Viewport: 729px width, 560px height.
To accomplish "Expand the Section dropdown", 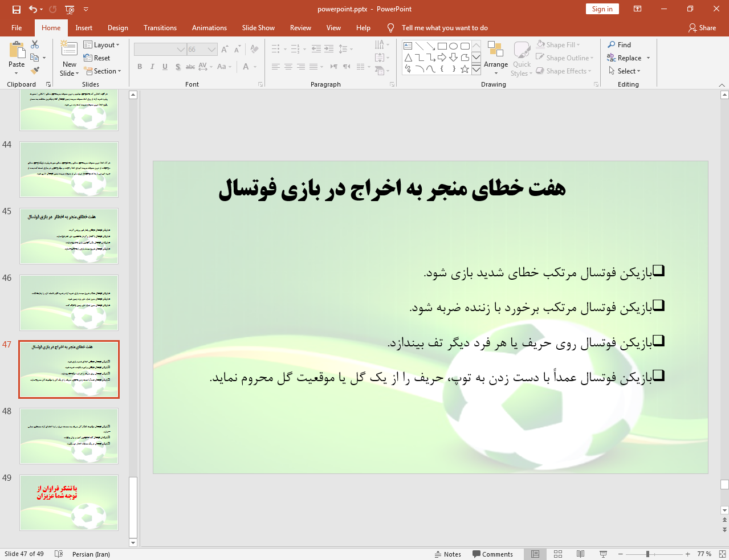I will (x=103, y=71).
